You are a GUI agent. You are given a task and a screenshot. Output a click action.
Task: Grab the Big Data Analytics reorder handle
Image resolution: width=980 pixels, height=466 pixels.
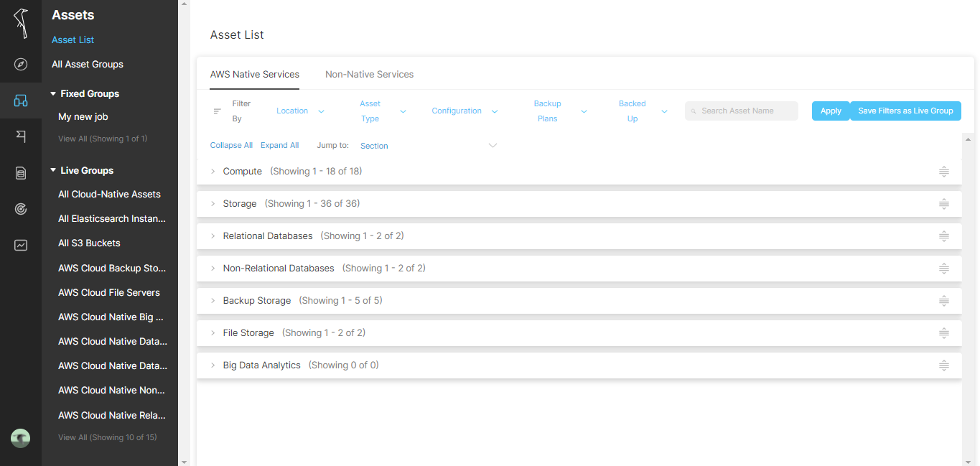[x=944, y=365]
